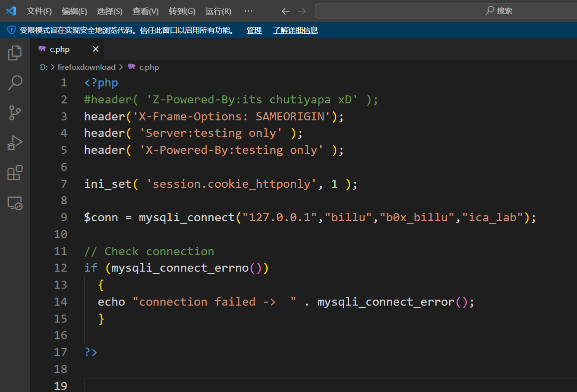Click the "connection failed ->" string
Image resolution: width=577 pixels, height=392 pixels.
pos(214,302)
